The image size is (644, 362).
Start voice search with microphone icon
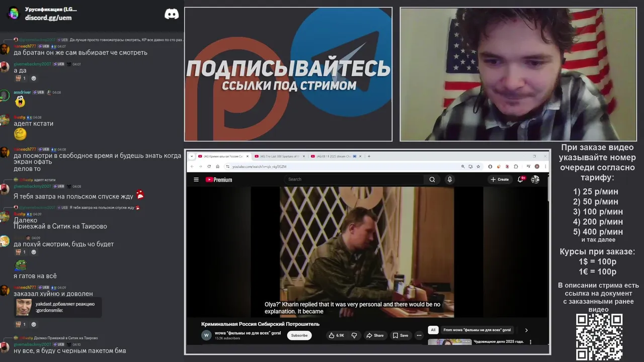450,179
